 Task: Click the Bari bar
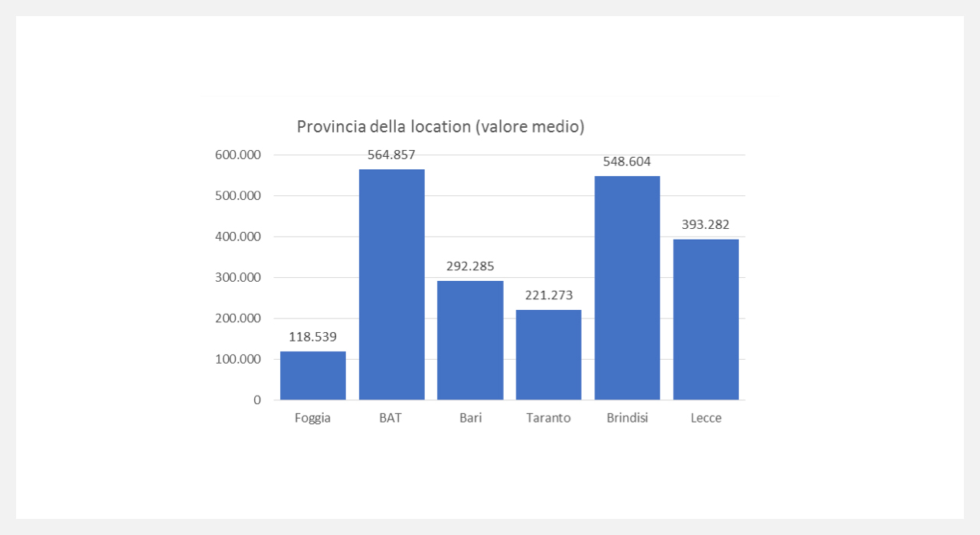click(x=470, y=341)
